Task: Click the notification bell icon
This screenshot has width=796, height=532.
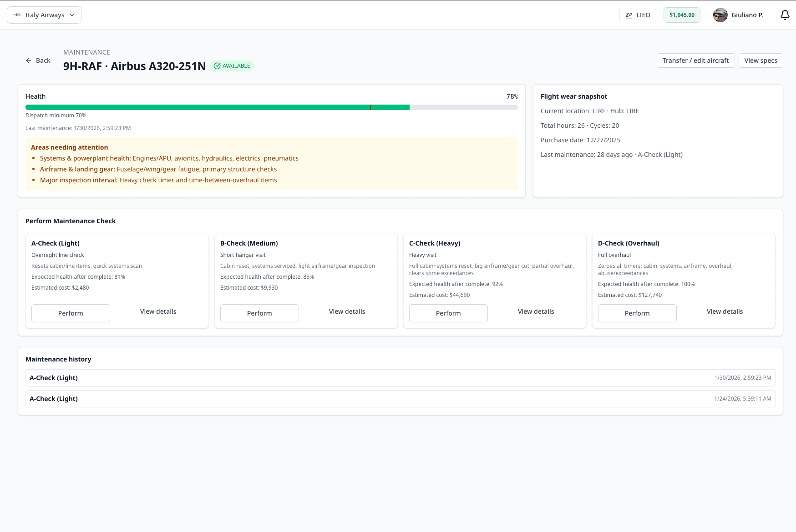Action: 785,15
